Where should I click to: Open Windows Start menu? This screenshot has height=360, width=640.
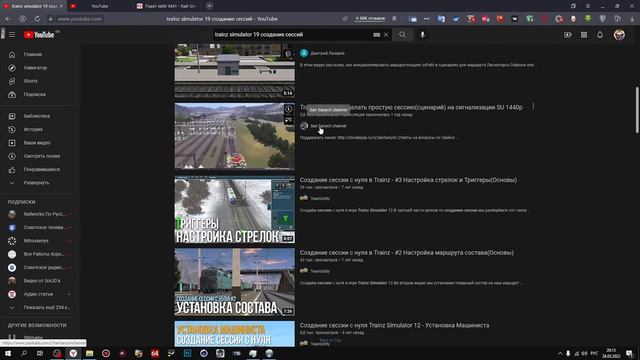coord(8,353)
